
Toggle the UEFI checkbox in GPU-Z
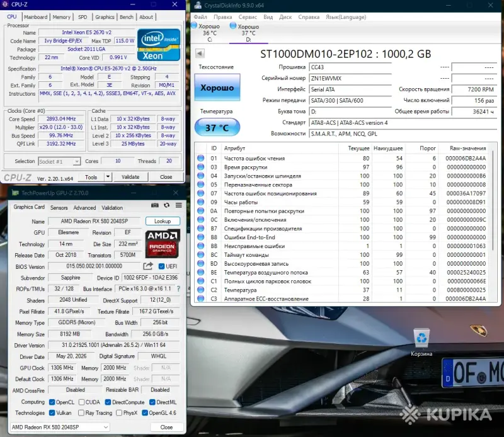tap(162, 266)
